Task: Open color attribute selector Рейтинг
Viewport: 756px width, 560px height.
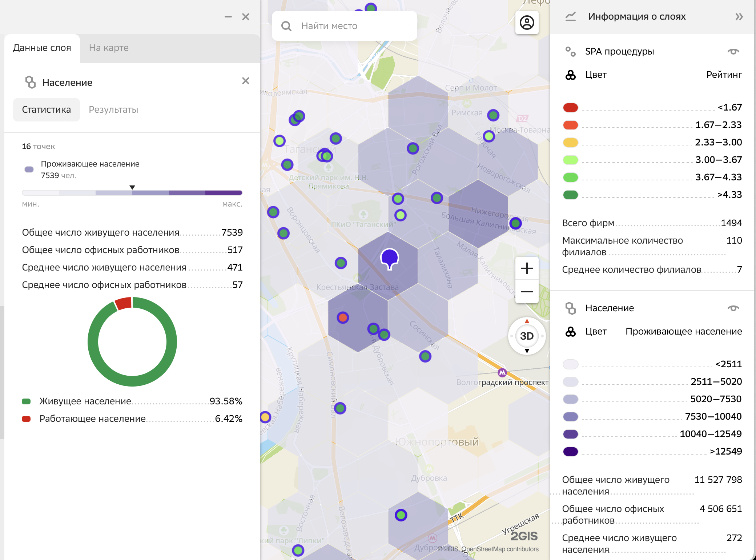Action: pos(724,75)
